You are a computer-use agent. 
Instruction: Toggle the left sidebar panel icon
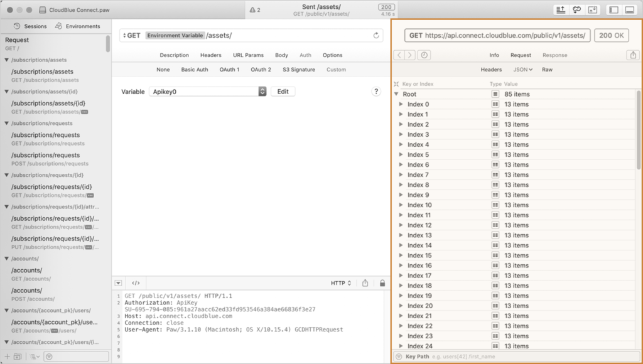tap(614, 10)
